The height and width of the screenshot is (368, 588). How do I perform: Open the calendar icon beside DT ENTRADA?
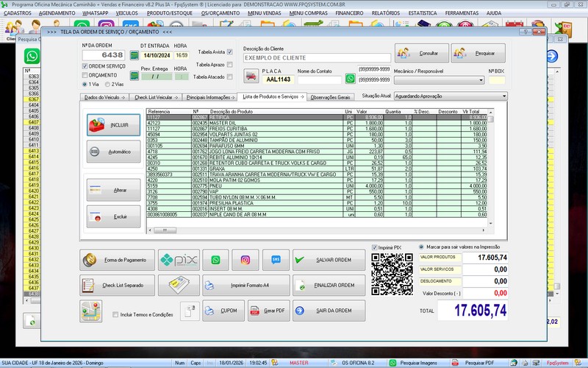[134, 54]
